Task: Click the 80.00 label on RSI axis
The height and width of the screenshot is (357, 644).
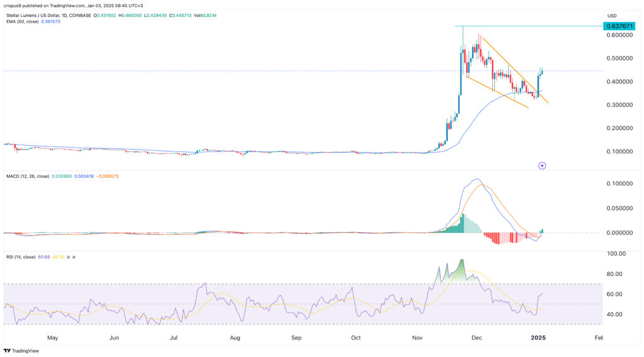Action: pos(614,274)
